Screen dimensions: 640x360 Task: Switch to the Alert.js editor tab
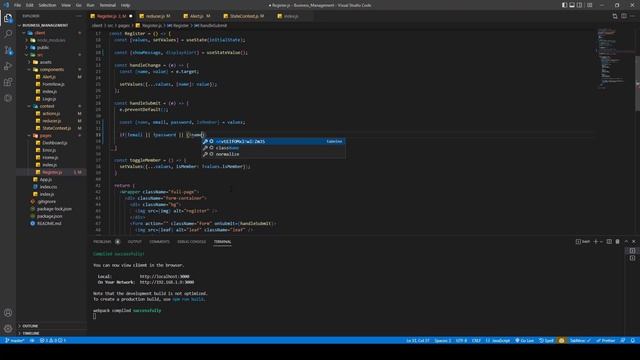pyautogui.click(x=198, y=16)
